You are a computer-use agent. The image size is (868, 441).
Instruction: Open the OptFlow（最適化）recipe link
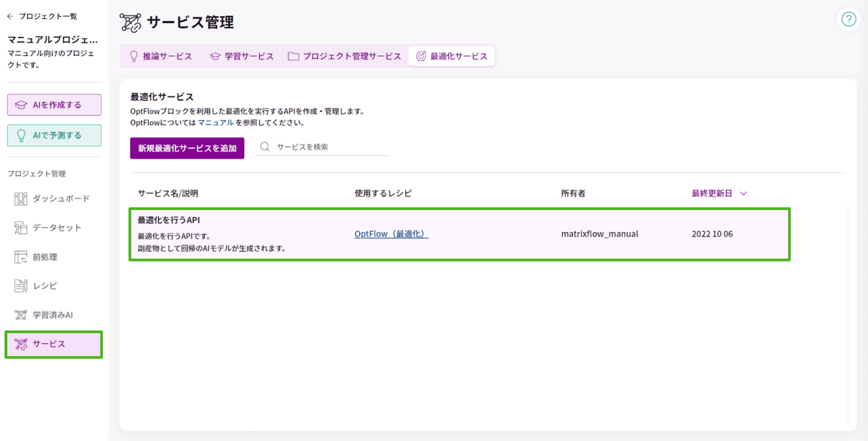pos(391,233)
